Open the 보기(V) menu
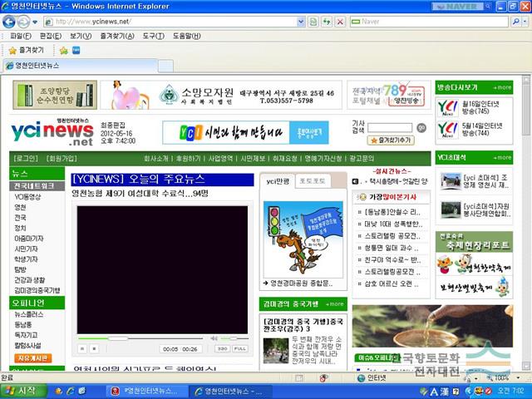The image size is (532, 399). pos(81,36)
